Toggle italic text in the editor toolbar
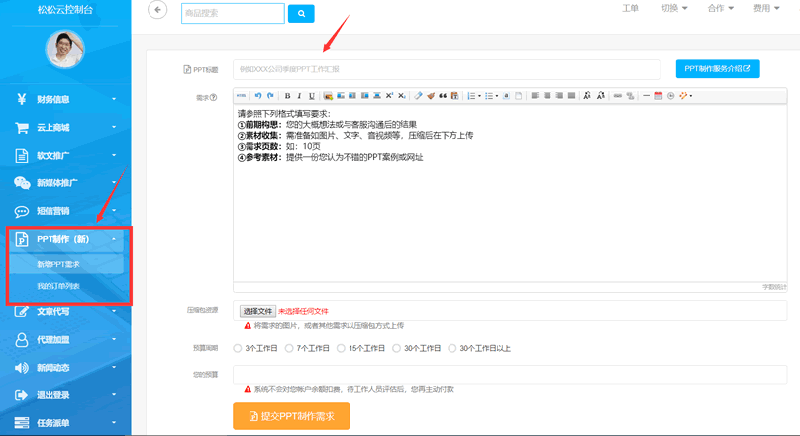Viewport: 800px width, 436px height. [299, 96]
